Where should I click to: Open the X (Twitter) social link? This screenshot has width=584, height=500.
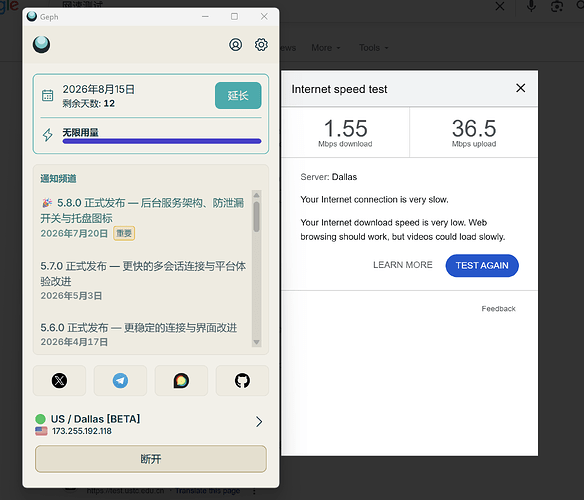[x=60, y=380]
